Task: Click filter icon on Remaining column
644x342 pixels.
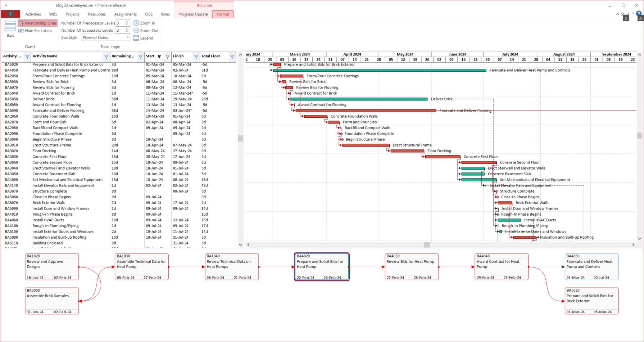Action: [141, 57]
